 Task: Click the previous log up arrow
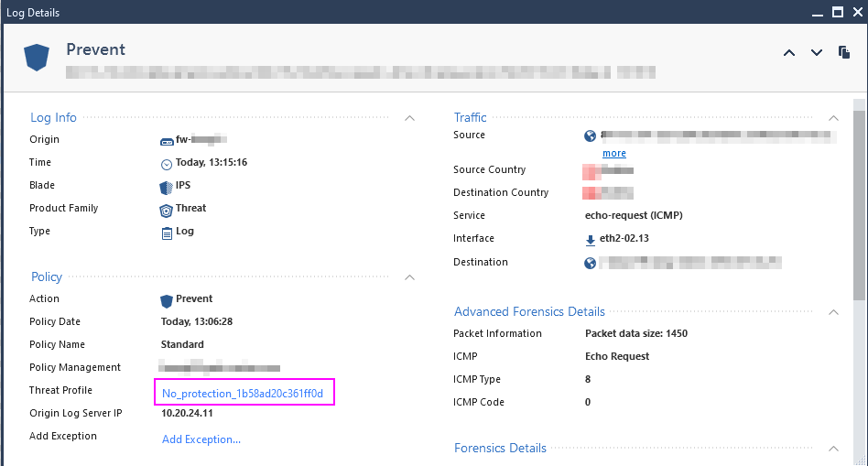pos(789,53)
